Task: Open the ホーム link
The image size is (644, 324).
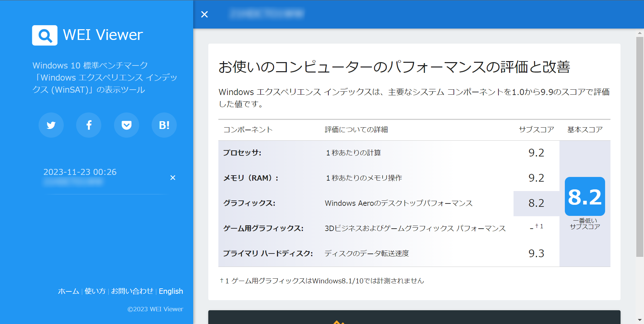Action: click(68, 291)
